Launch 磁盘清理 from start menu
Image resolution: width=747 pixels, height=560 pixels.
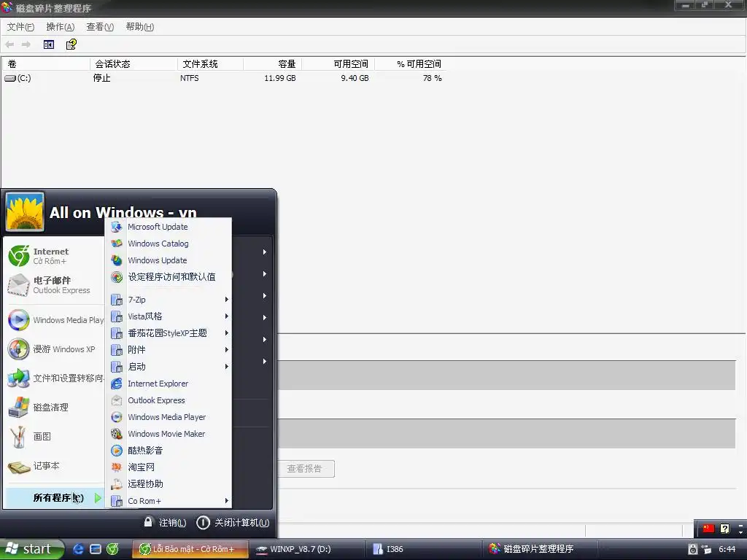point(54,407)
